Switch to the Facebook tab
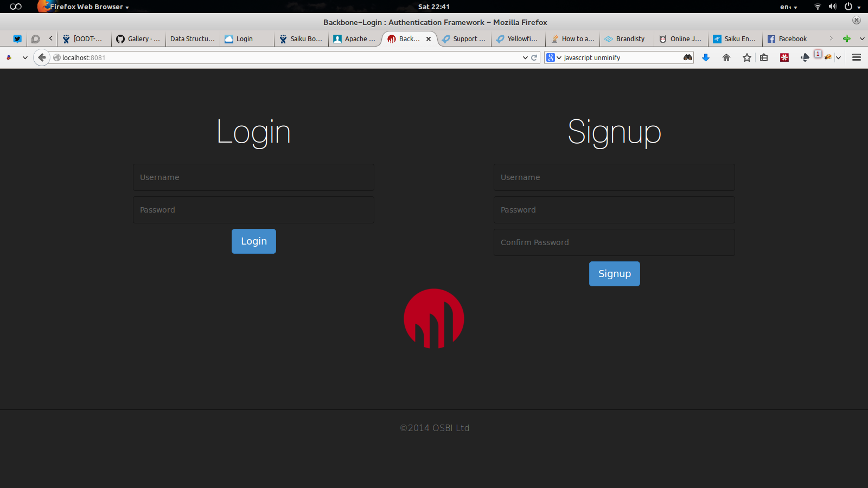Image resolution: width=868 pixels, height=488 pixels. 789,39
